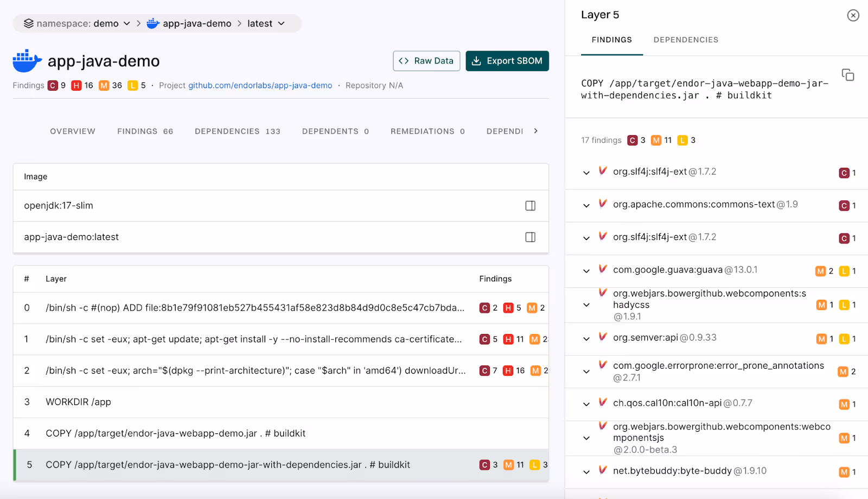The width and height of the screenshot is (868, 499).
Task: Click the Export SBOM button
Action: coord(507,61)
